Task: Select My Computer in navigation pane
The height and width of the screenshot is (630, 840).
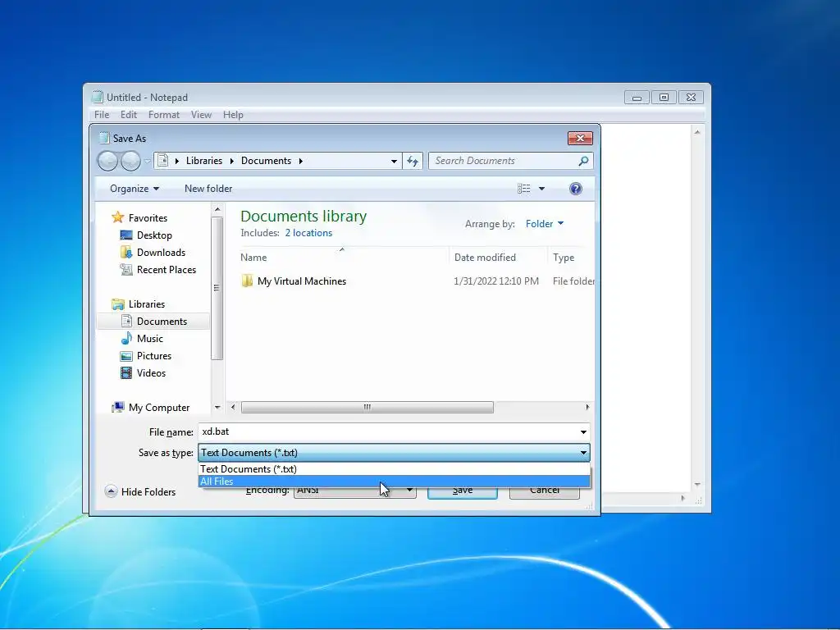Action: coord(159,408)
